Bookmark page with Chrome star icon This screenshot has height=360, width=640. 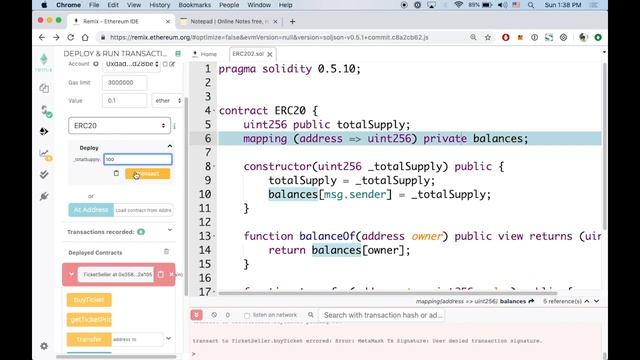488,38
